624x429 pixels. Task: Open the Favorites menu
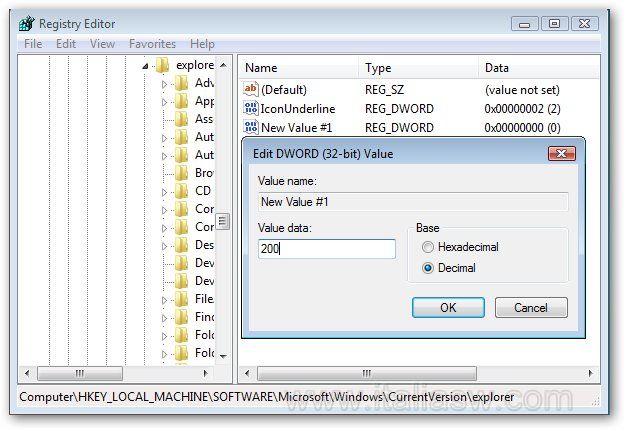coord(152,44)
